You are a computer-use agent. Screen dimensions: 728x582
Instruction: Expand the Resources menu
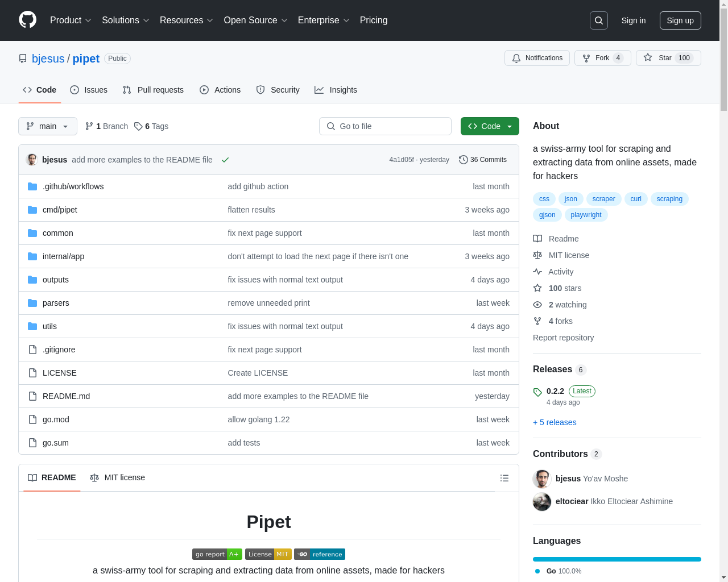click(x=187, y=20)
